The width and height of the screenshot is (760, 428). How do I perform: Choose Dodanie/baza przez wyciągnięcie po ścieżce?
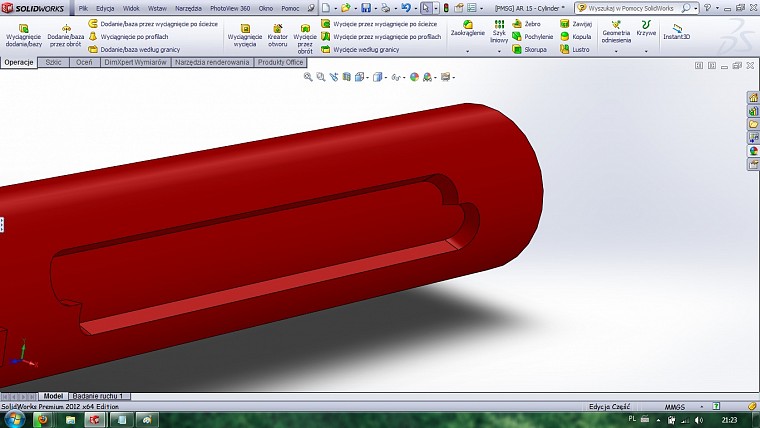coord(153,24)
